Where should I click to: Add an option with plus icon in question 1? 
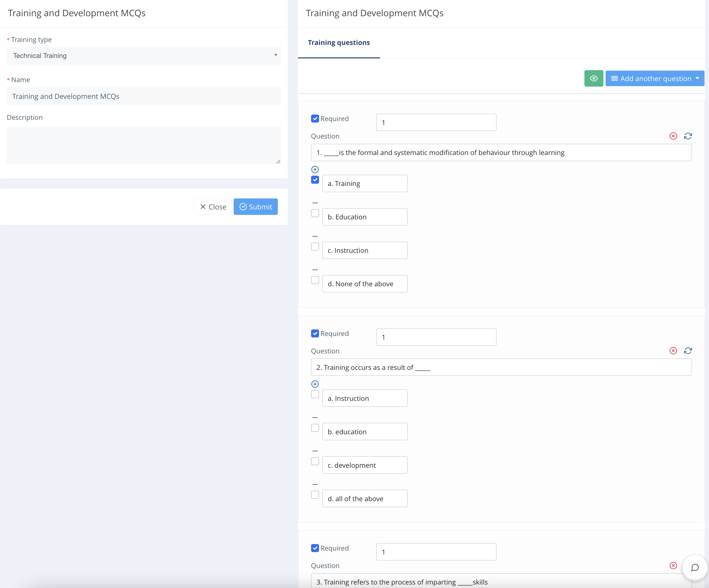point(315,169)
